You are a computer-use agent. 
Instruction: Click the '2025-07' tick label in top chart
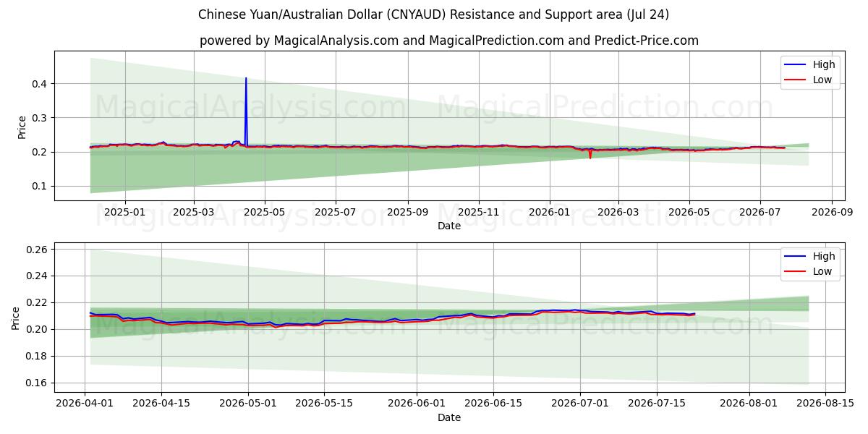[x=335, y=213]
